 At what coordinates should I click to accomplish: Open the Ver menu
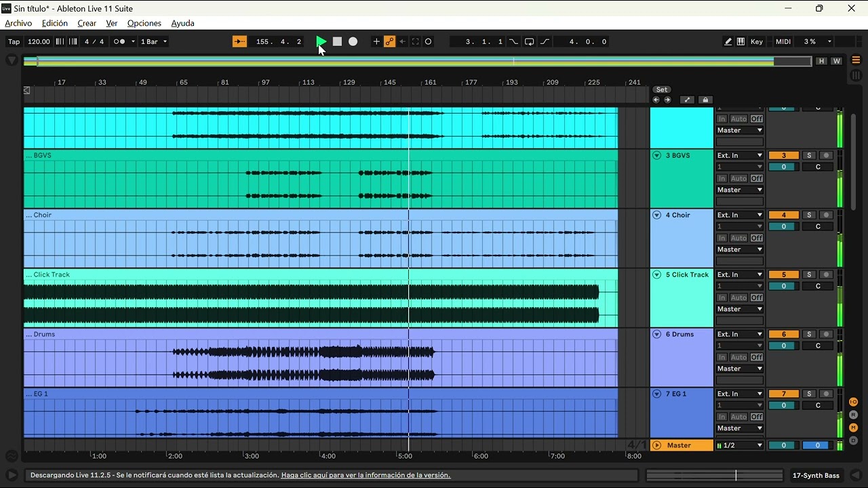pos(112,23)
